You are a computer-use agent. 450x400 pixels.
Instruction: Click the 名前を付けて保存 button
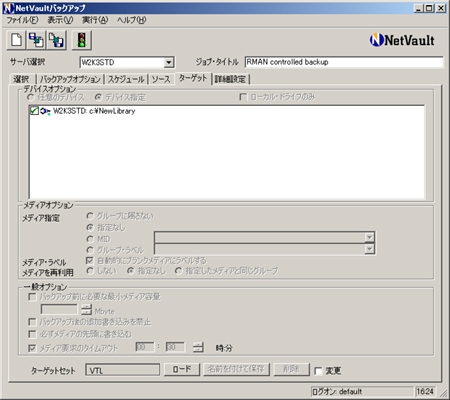236,369
